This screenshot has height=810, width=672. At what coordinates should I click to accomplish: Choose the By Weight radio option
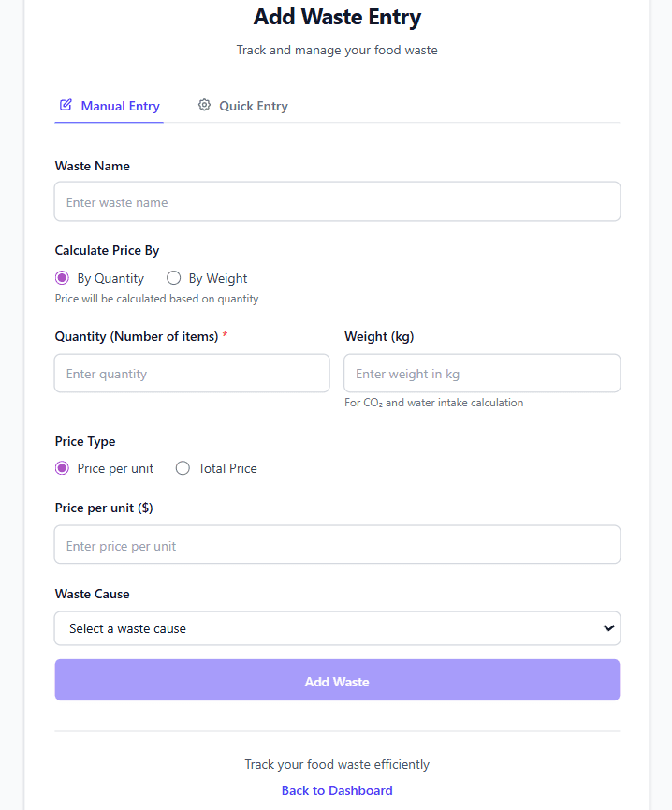click(174, 278)
